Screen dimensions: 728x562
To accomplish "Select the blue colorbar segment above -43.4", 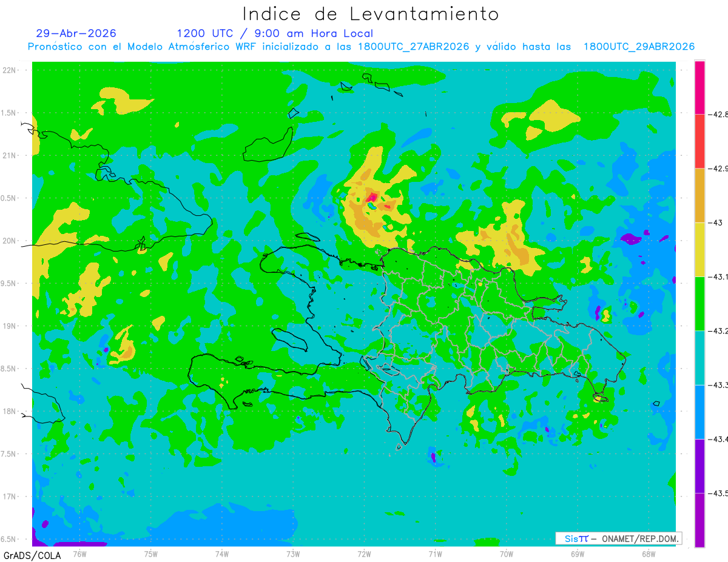I will (x=699, y=412).
